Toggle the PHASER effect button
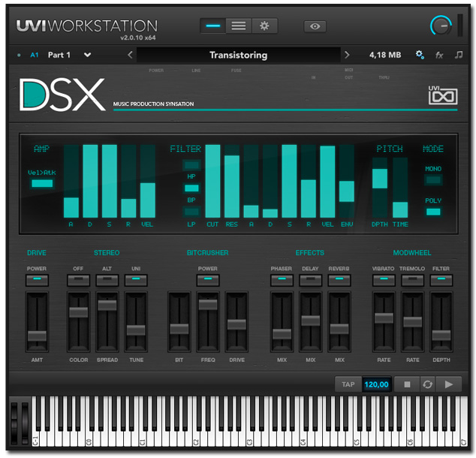 click(x=282, y=280)
